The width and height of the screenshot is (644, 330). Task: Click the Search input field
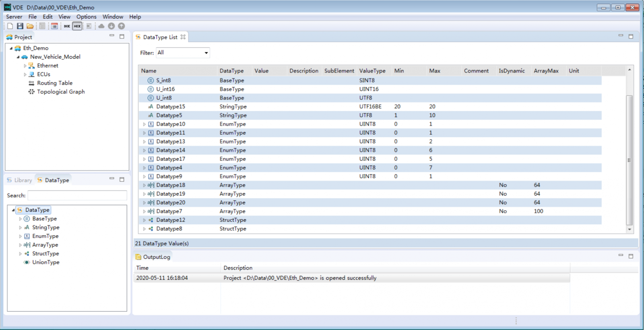tap(77, 195)
